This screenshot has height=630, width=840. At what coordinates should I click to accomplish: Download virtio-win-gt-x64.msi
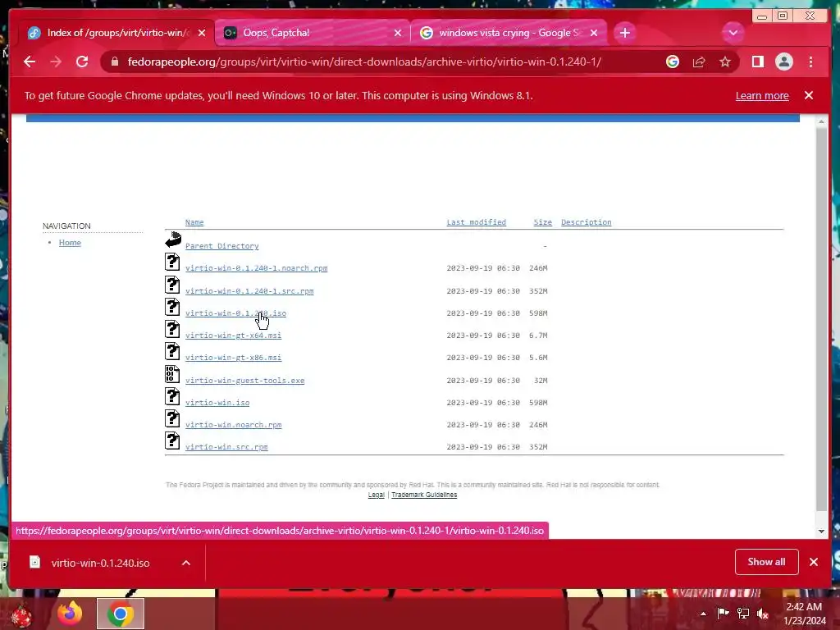point(233,336)
